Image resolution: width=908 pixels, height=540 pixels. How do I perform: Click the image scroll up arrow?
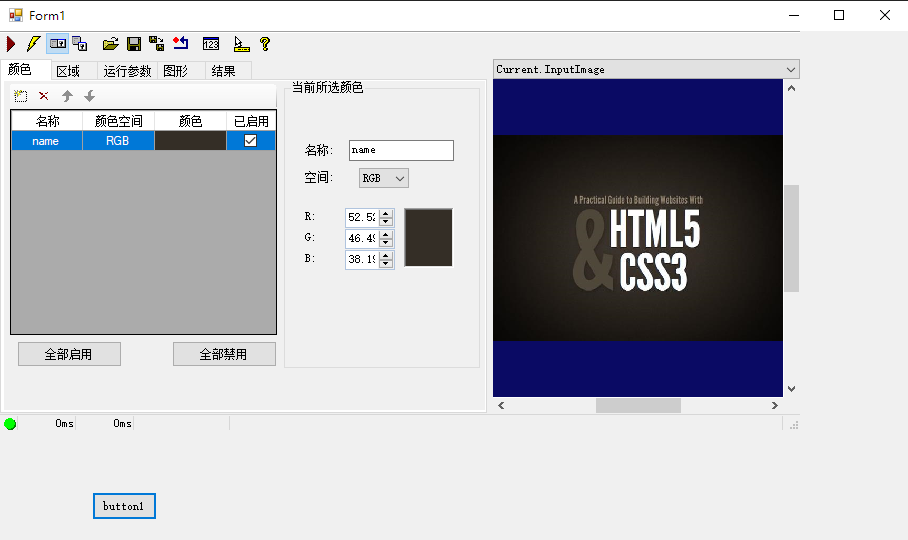click(x=791, y=89)
